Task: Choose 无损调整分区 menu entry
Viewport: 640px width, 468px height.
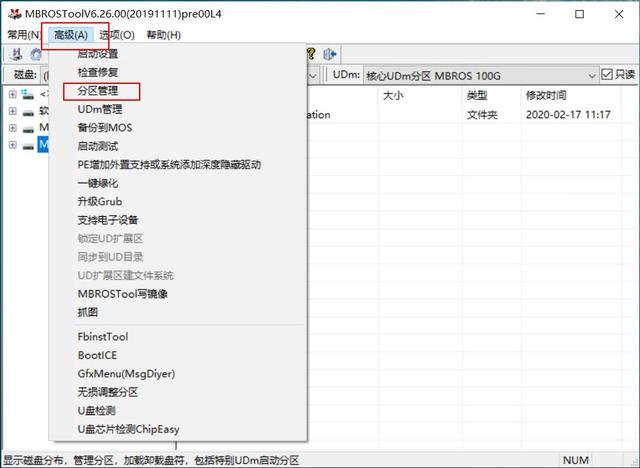Action: 108,392
